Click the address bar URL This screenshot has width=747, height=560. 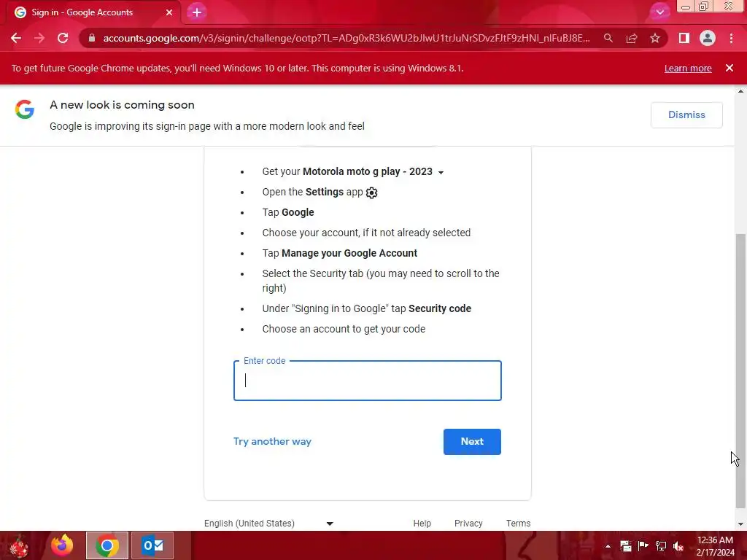347,38
